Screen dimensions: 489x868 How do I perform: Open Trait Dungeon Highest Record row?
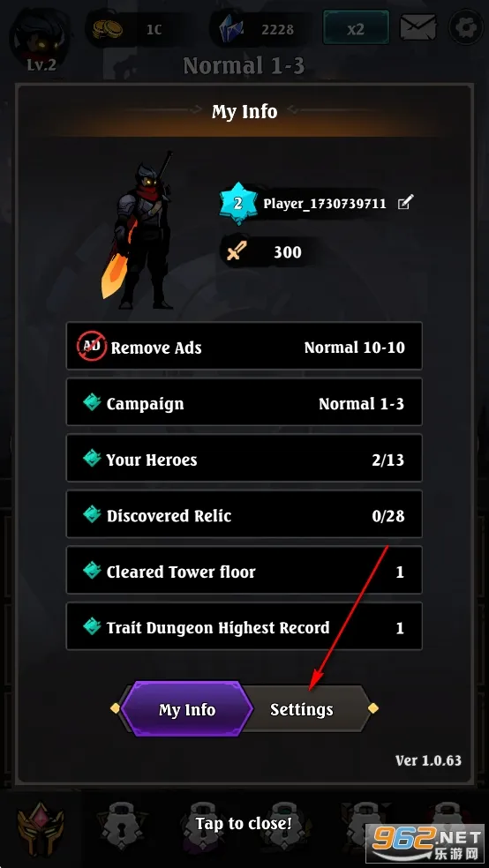tap(244, 626)
